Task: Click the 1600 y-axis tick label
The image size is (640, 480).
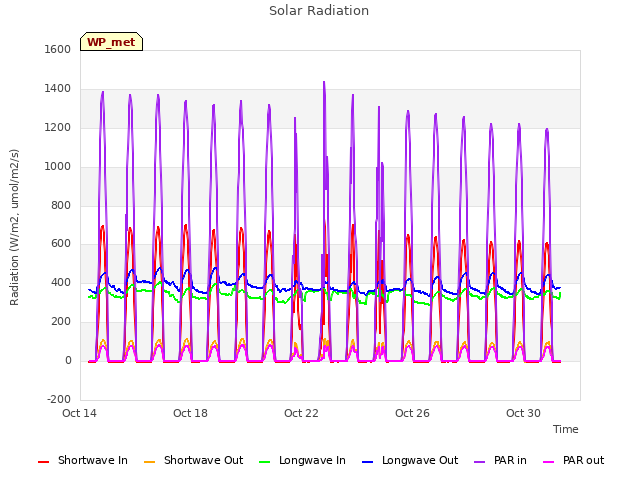Action: click(x=58, y=49)
